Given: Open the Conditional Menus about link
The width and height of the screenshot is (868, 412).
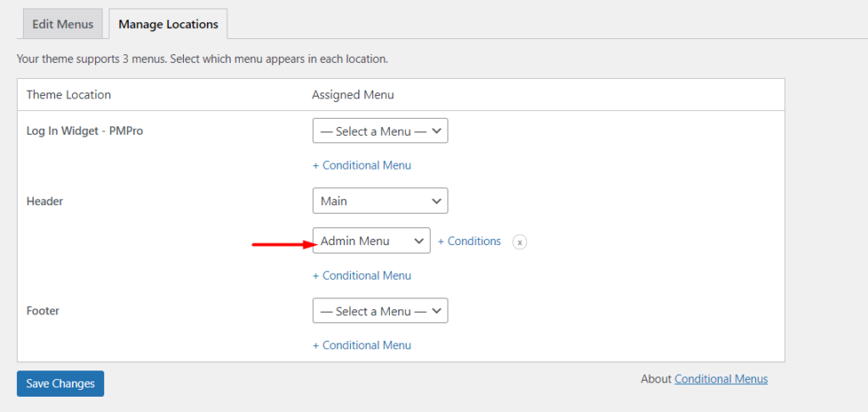Looking at the screenshot, I should tap(721, 379).
